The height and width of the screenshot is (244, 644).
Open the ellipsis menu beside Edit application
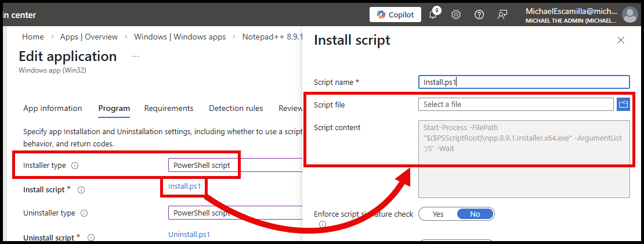tap(136, 56)
